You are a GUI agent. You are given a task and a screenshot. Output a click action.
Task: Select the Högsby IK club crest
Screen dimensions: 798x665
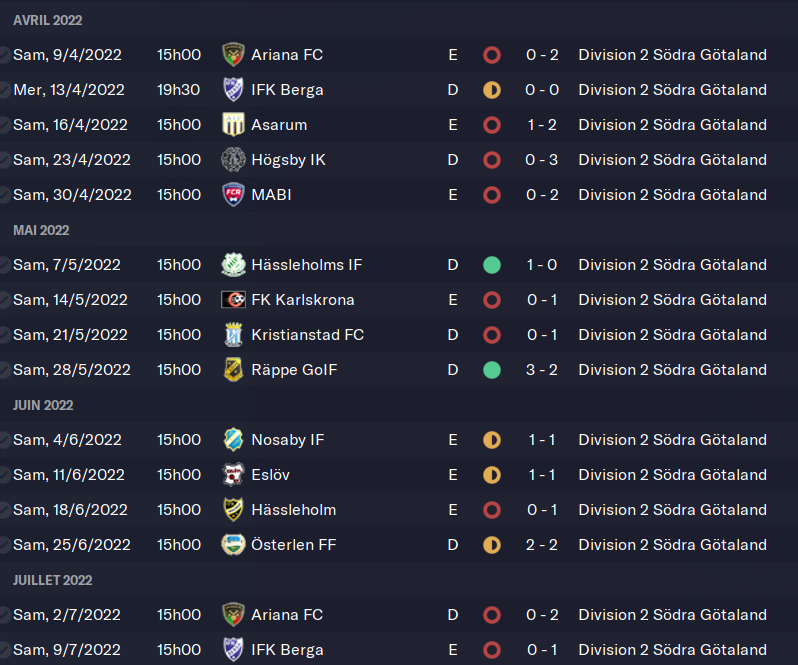click(233, 160)
